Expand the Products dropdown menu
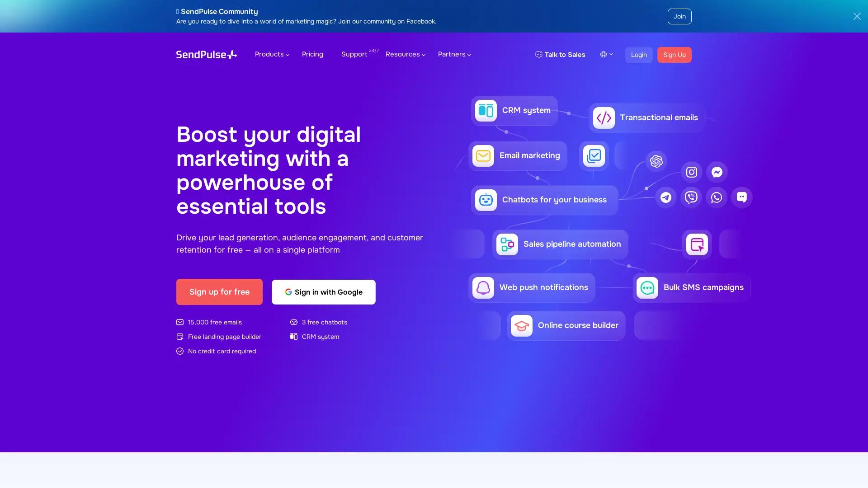Image resolution: width=868 pixels, height=488 pixels. coord(271,54)
